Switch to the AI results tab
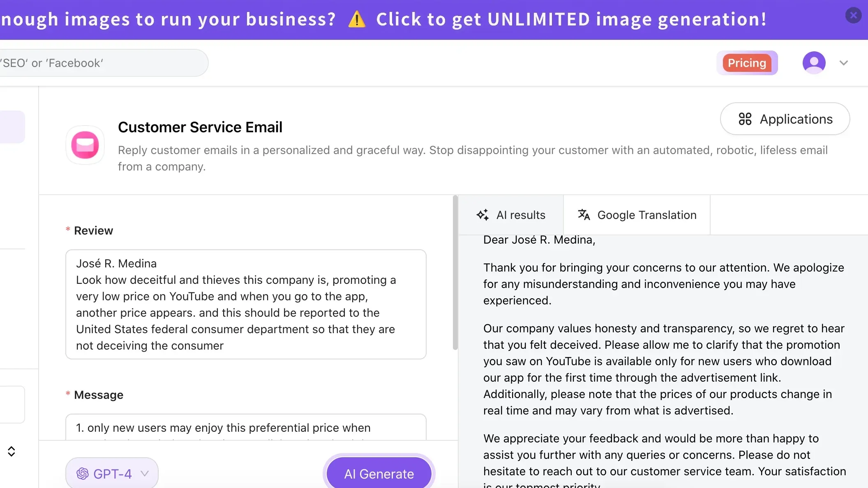The width and height of the screenshot is (868, 488). [511, 215]
